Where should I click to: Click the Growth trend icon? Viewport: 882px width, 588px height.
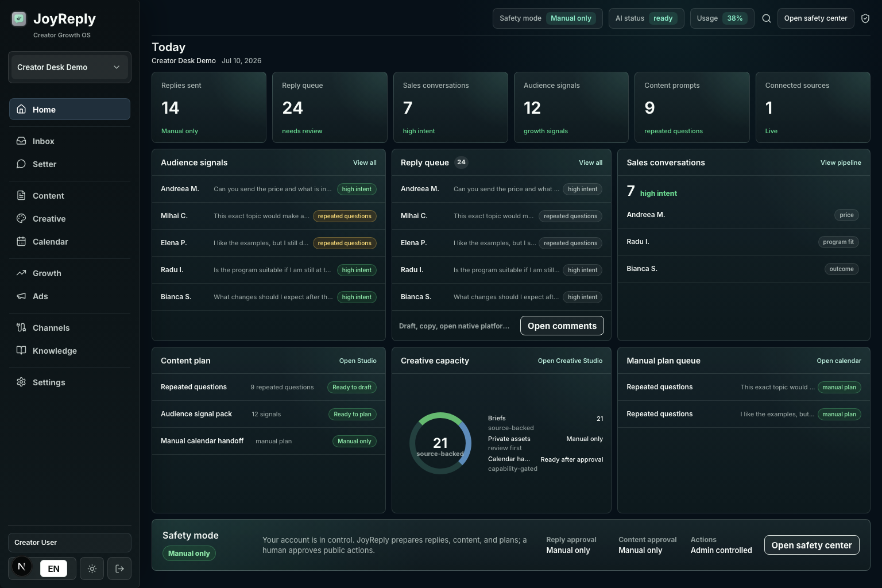click(x=21, y=273)
